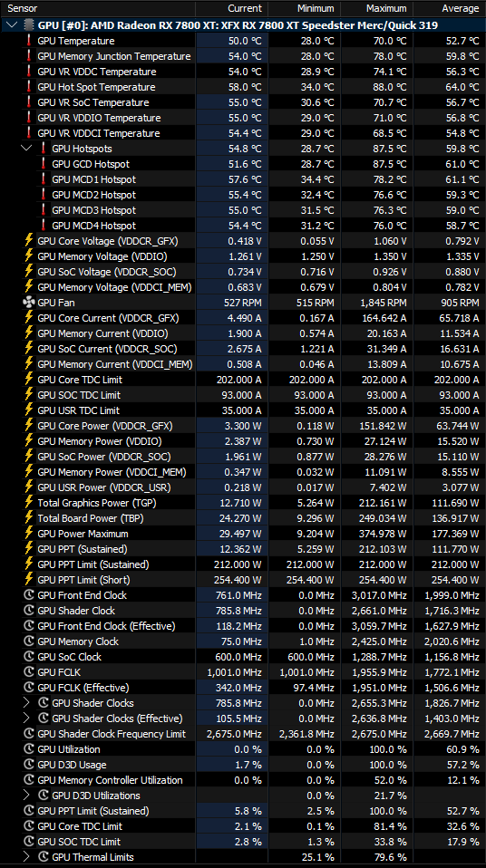Click the Current column header

(x=232, y=8)
